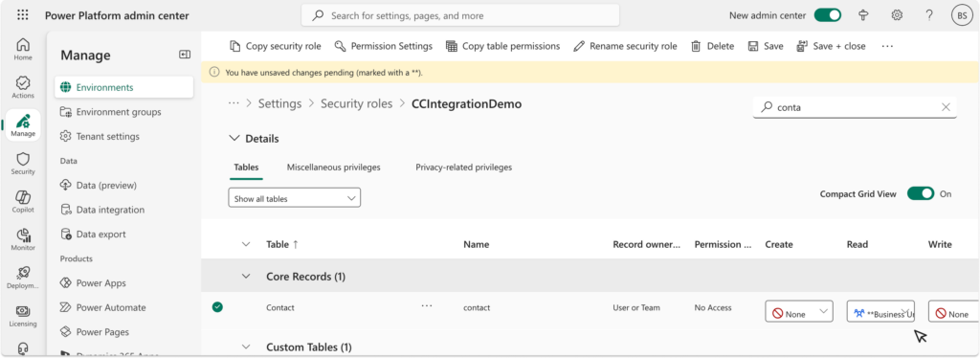Open the Create permission None dropdown
This screenshot has width=980, height=358.
pyautogui.click(x=799, y=311)
